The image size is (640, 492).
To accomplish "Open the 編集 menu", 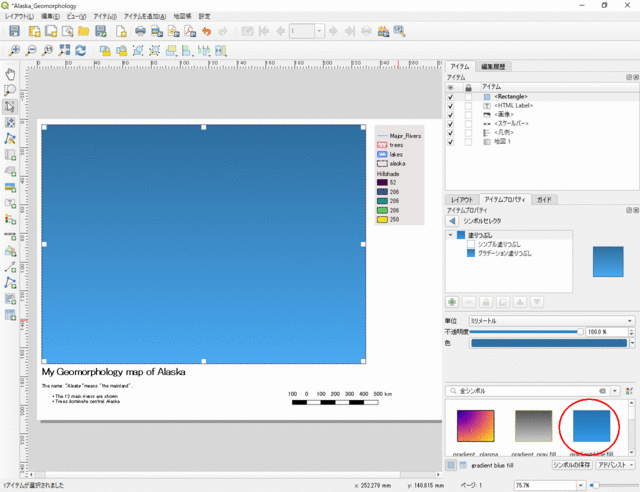I will point(50,16).
